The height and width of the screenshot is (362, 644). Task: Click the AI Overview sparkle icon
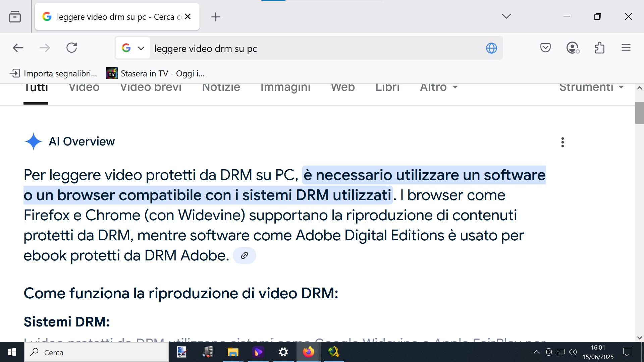[34, 141]
